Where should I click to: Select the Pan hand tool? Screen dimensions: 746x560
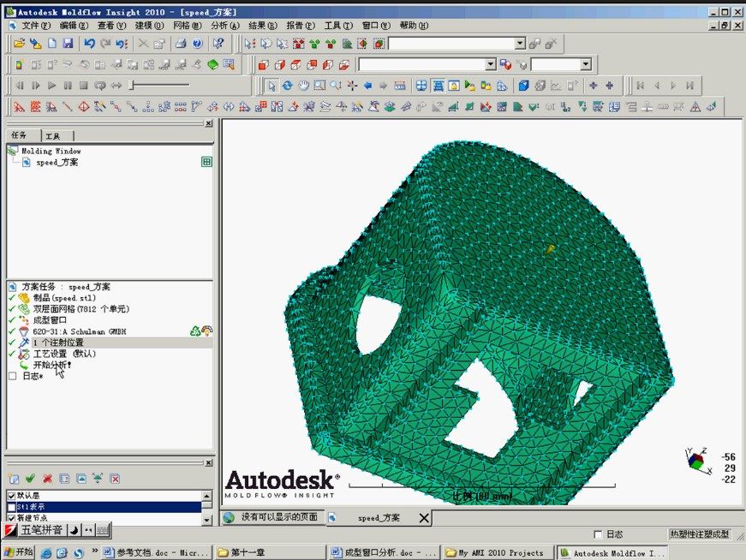point(303,85)
